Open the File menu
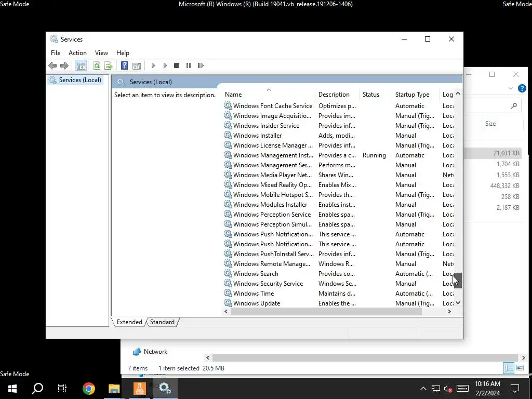 click(56, 53)
